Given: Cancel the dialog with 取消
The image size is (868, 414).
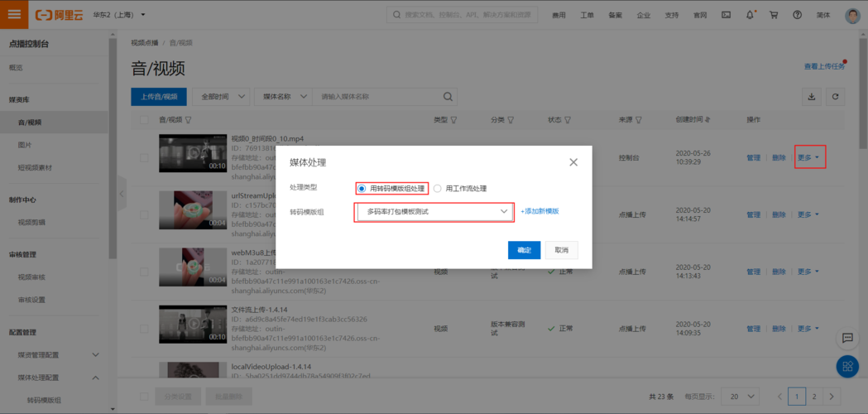Looking at the screenshot, I should tap(561, 250).
